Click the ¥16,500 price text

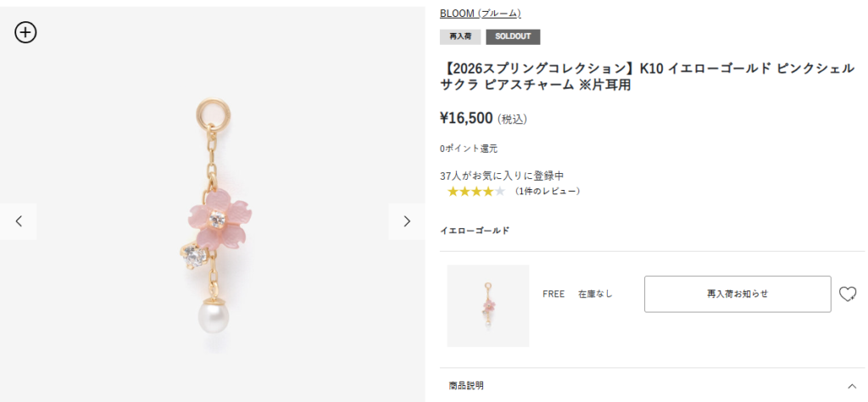click(x=466, y=118)
